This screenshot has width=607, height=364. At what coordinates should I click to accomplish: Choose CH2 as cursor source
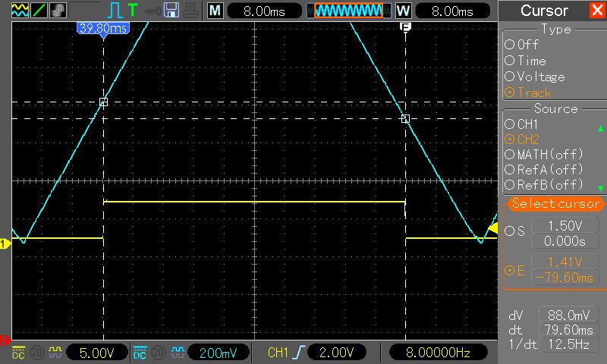tap(522, 140)
